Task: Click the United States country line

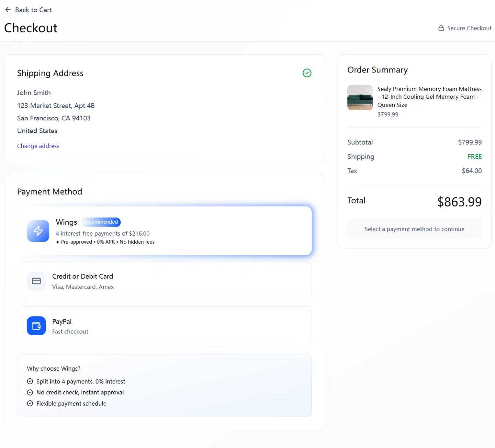Action: [37, 131]
